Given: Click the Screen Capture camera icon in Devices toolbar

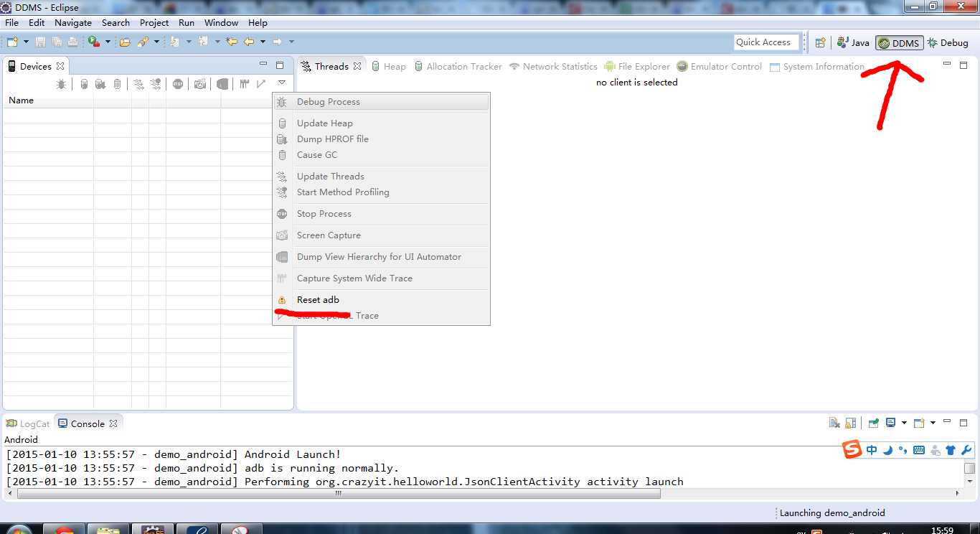Looking at the screenshot, I should tap(200, 84).
